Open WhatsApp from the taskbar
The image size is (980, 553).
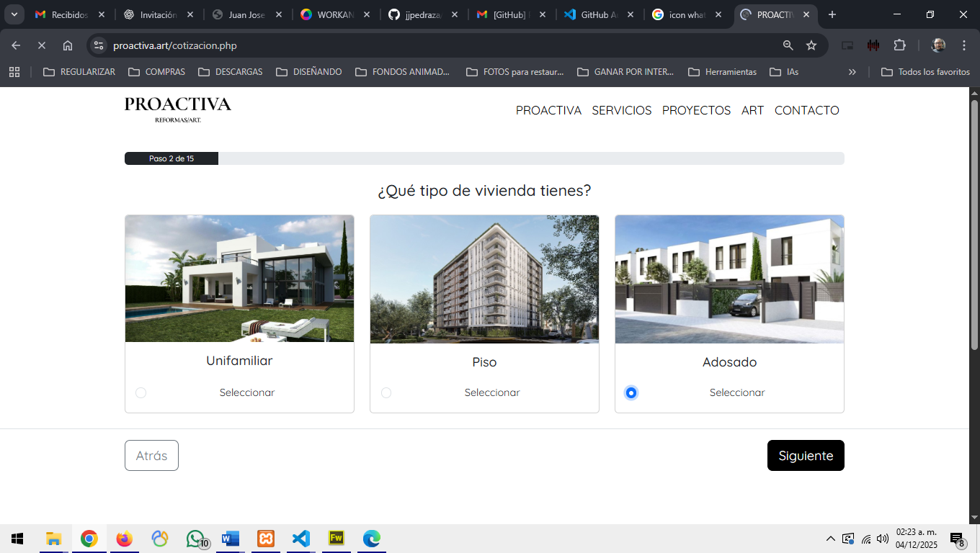195,539
